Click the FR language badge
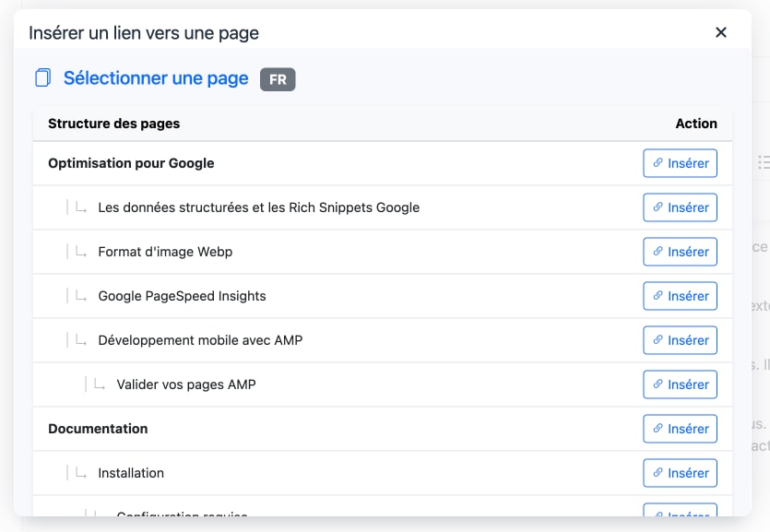 pos(278,79)
